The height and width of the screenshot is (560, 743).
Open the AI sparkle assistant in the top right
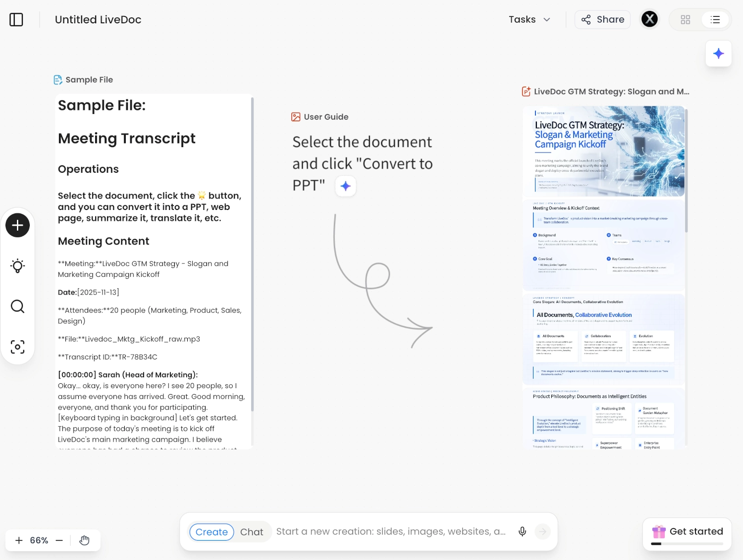click(x=719, y=53)
